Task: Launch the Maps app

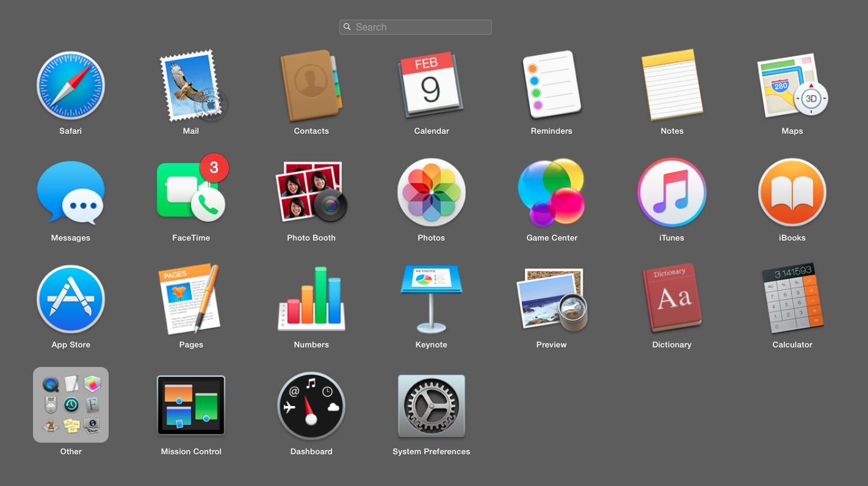Action: (x=792, y=87)
